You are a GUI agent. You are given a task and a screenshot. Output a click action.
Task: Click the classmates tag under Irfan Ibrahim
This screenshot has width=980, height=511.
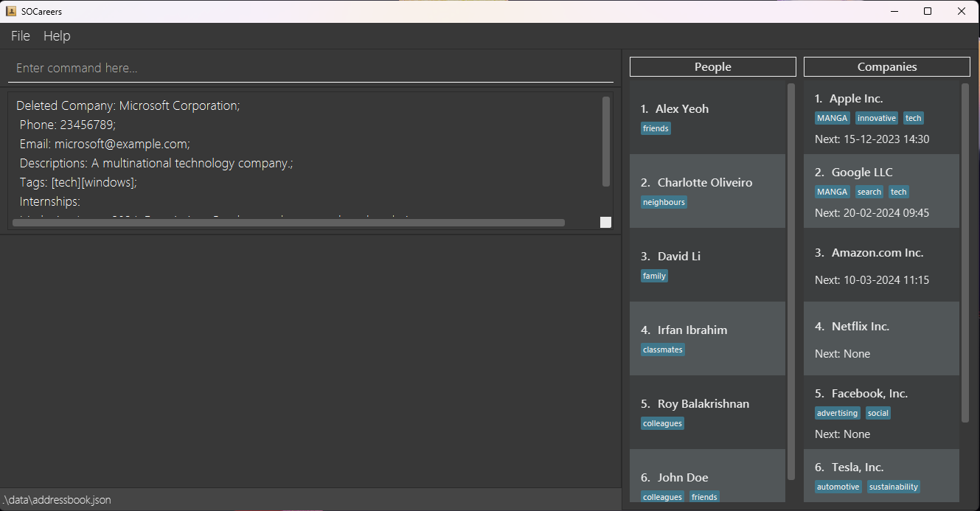(662, 349)
